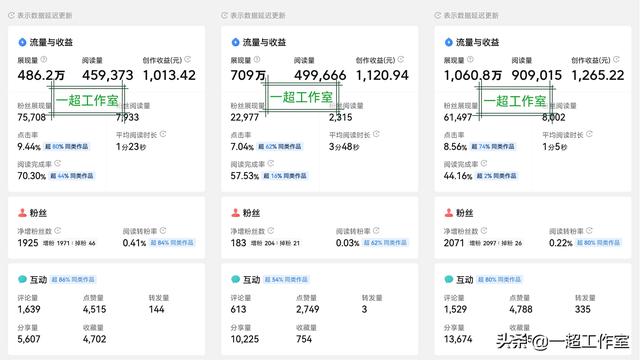Click the teal 互动 chat icon above 613 comments
The width and height of the screenshot is (640, 360).
coord(235,279)
